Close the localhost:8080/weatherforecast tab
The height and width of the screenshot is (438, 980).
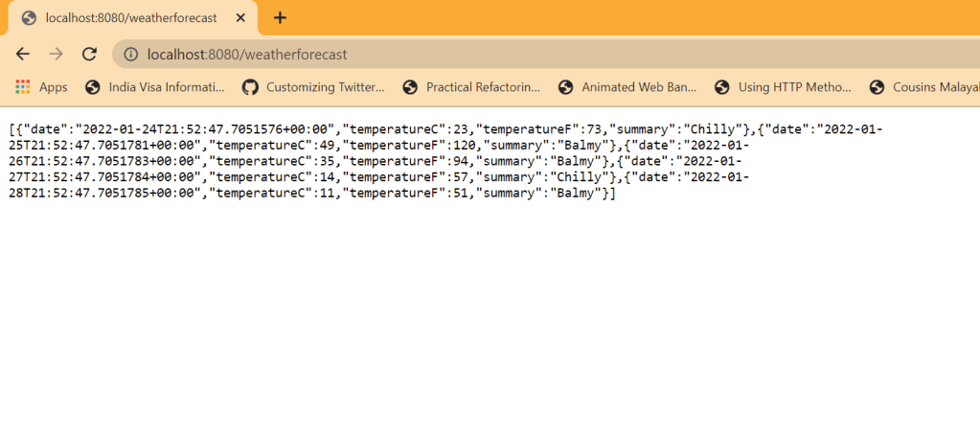239,18
